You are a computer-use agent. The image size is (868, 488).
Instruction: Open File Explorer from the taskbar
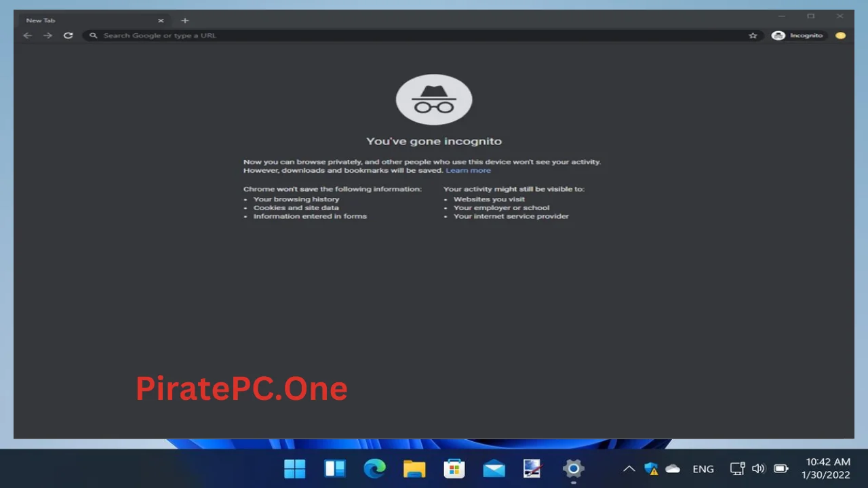(x=414, y=468)
